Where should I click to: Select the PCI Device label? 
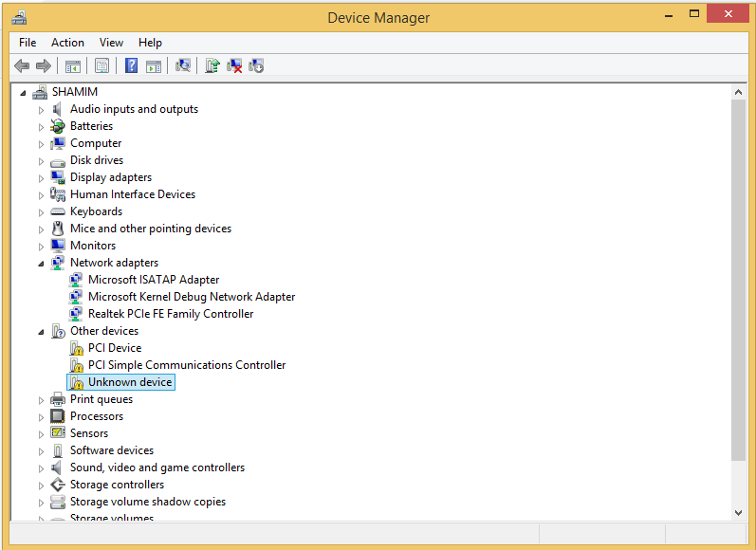pyautogui.click(x=115, y=348)
